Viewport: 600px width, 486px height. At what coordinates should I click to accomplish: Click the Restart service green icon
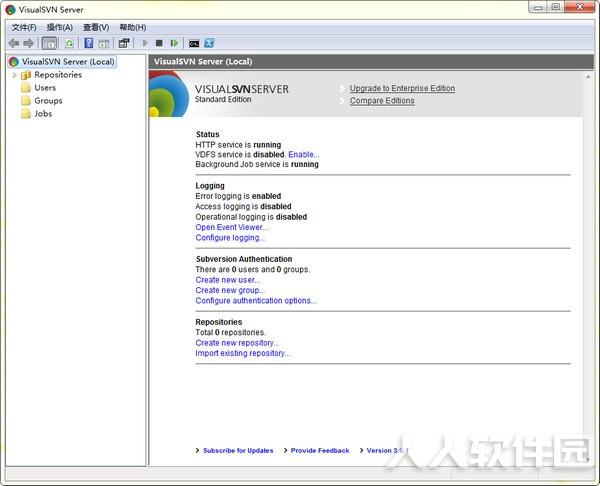[174, 43]
